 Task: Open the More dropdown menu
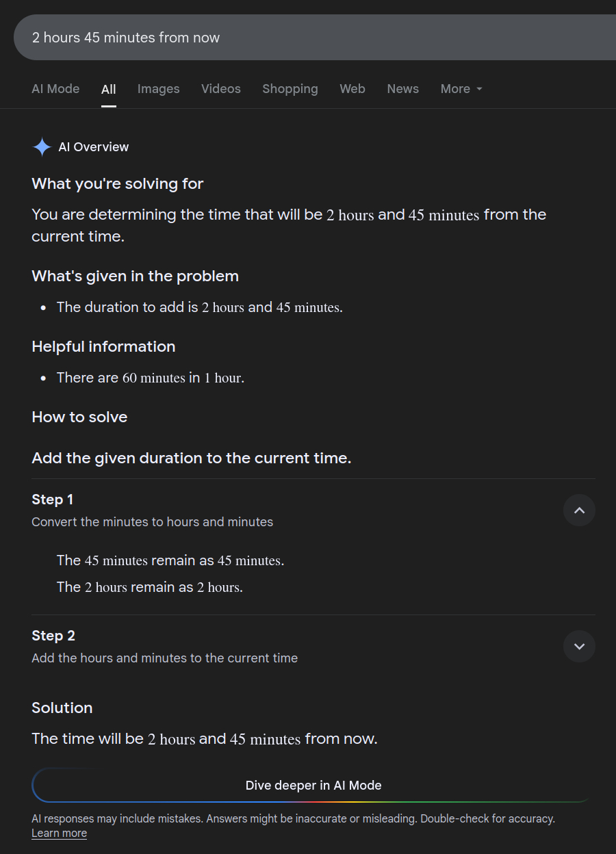pyautogui.click(x=461, y=89)
